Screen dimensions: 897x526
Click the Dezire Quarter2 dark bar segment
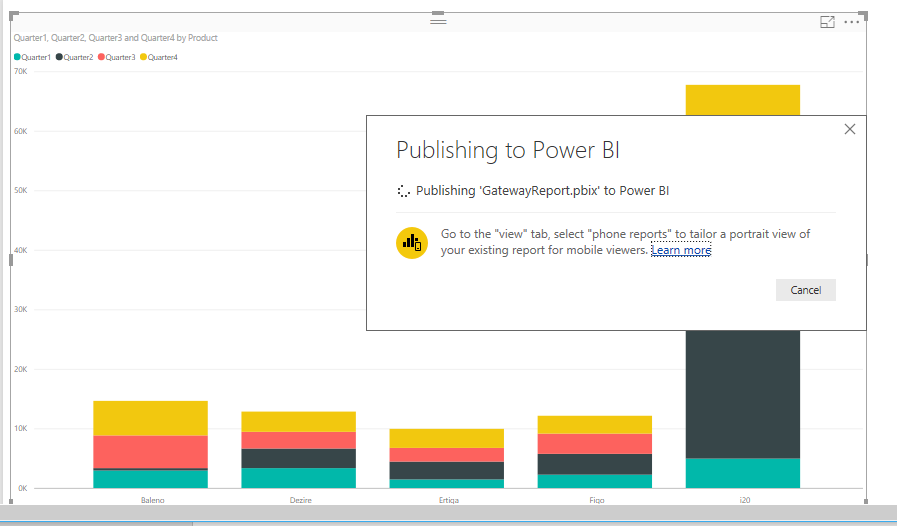click(299, 458)
